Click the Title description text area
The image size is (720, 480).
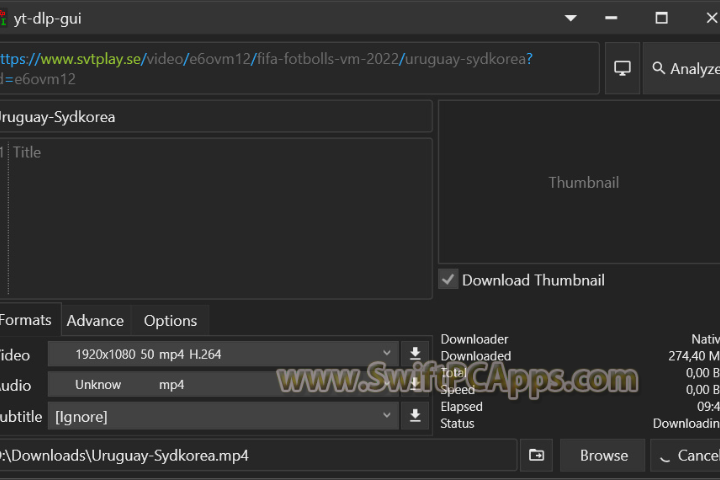tap(215, 219)
